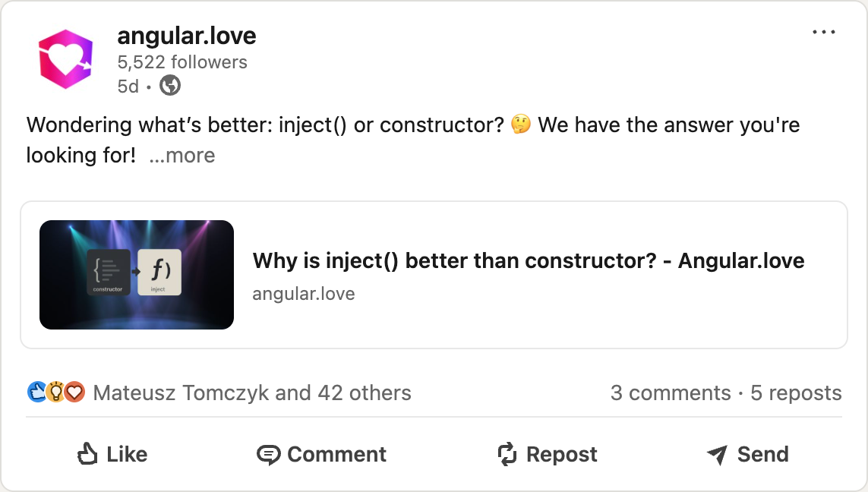
Task: Like the post with thumbs-up button
Action: [112, 454]
